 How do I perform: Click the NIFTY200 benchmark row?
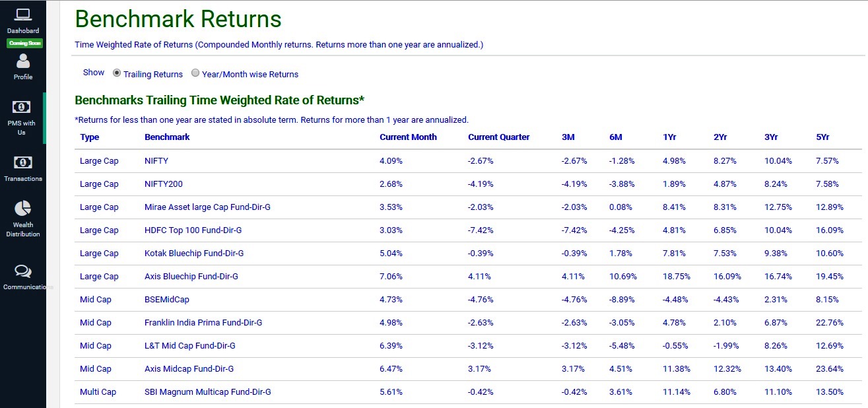468,184
